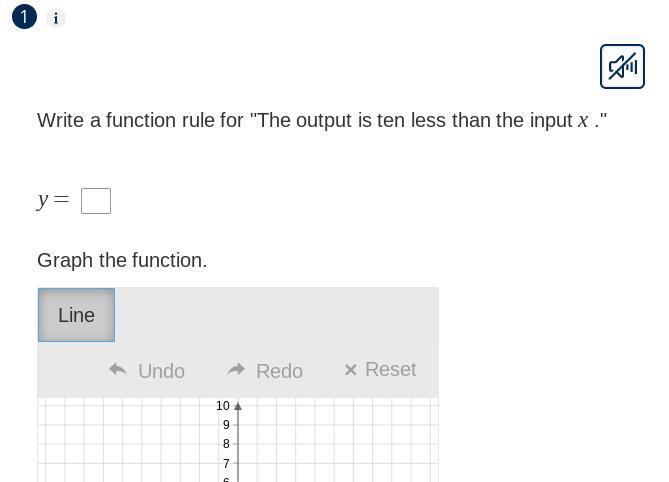Toggle the read-aloud speaker icon

[622, 67]
